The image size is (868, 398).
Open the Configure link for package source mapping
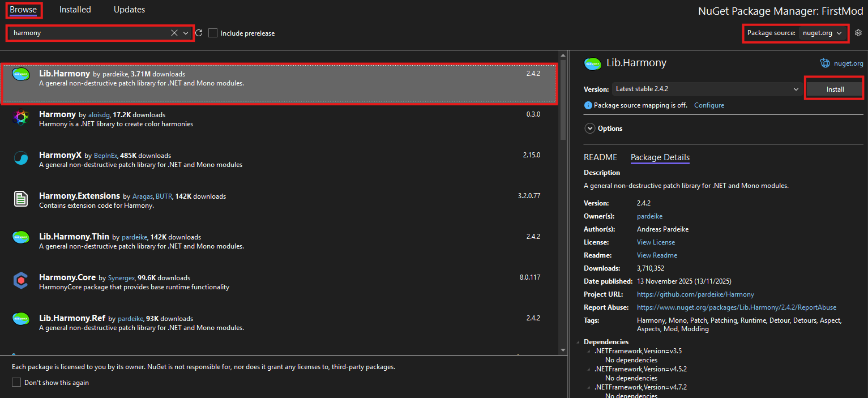[x=709, y=105]
